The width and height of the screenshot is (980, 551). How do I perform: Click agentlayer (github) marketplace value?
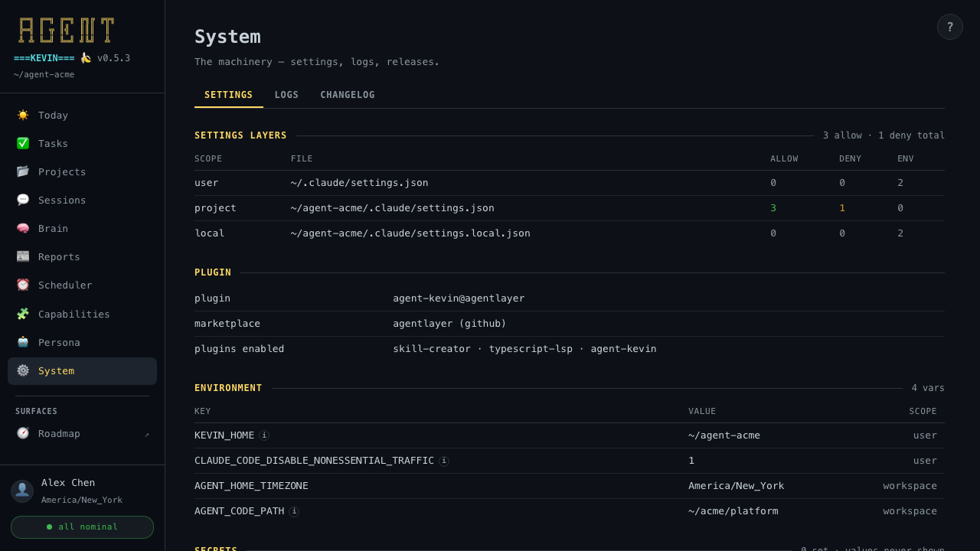point(449,324)
